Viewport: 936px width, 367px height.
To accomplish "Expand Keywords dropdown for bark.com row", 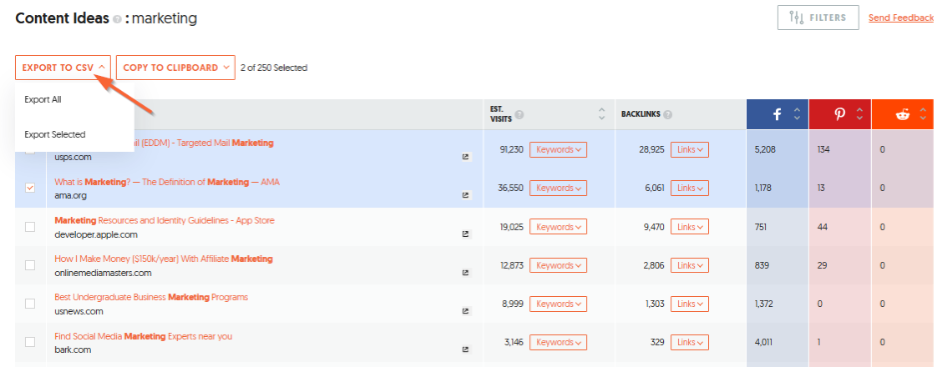I will (x=558, y=342).
